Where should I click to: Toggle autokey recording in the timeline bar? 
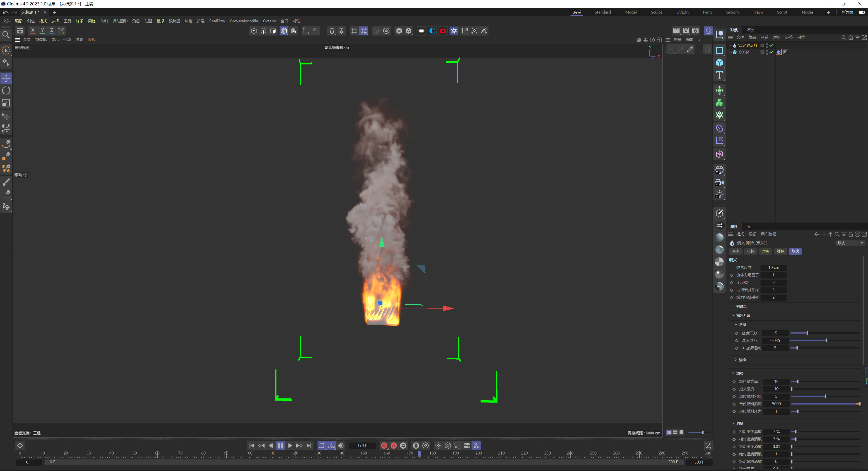click(394, 445)
